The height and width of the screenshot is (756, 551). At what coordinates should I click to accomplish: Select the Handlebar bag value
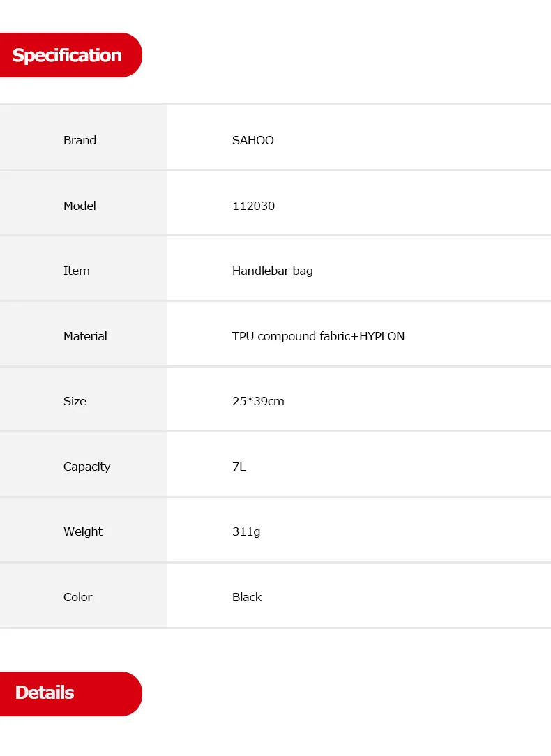pyautogui.click(x=273, y=271)
